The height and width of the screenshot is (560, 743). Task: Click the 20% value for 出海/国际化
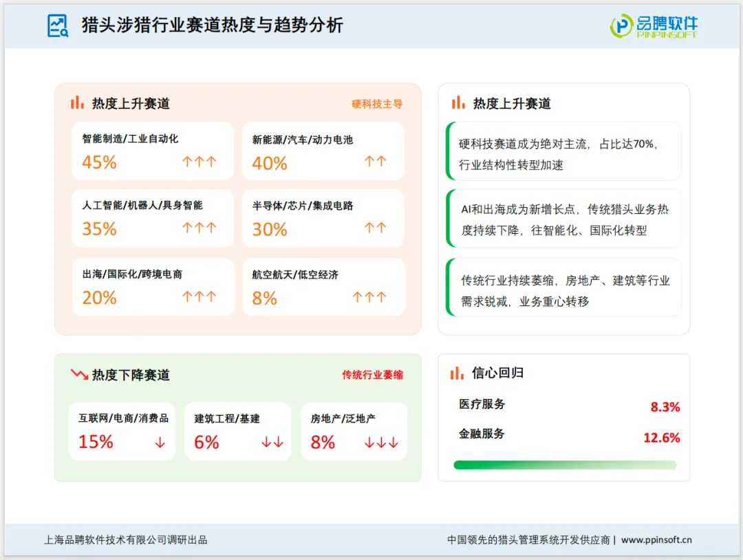tap(99, 297)
